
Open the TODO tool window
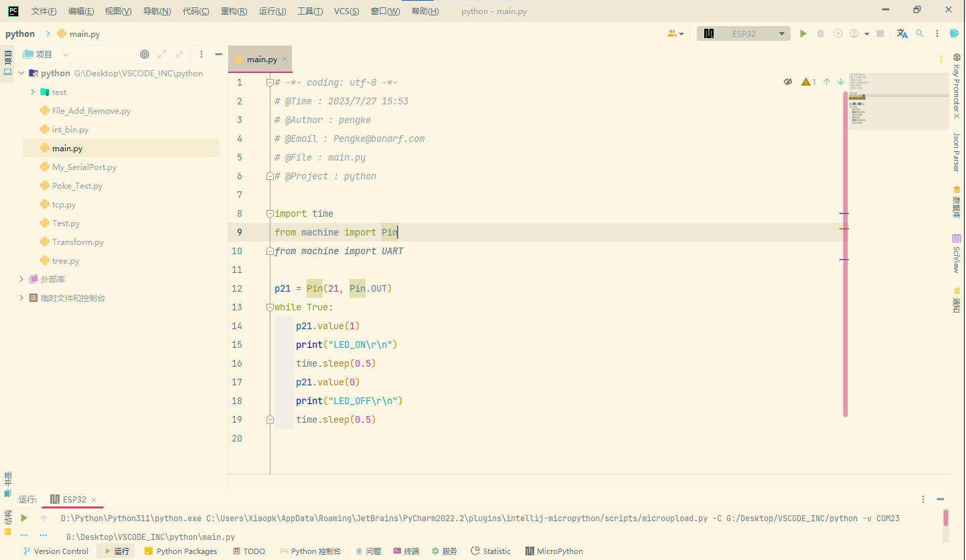click(x=249, y=551)
